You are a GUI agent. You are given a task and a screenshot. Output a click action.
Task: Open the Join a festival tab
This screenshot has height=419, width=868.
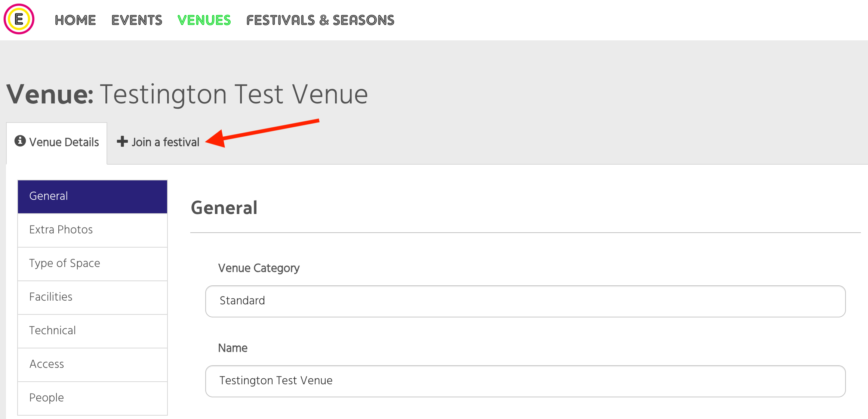[x=158, y=142]
